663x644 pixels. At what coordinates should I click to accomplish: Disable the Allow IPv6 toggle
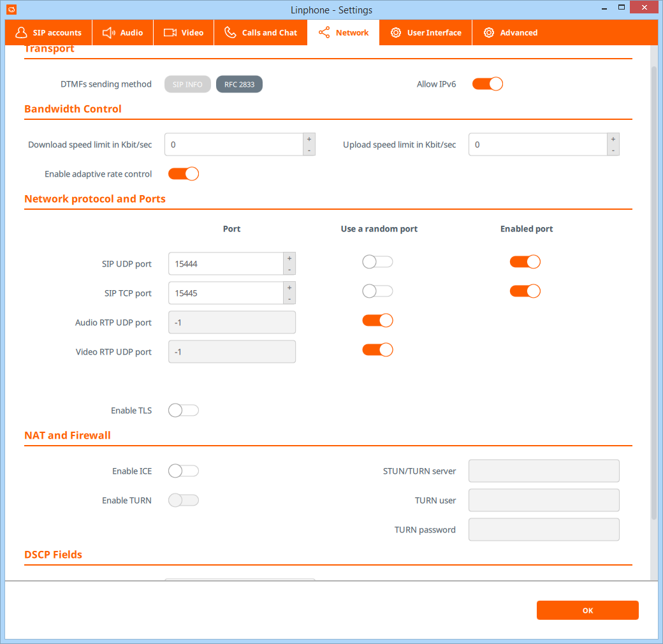click(488, 84)
